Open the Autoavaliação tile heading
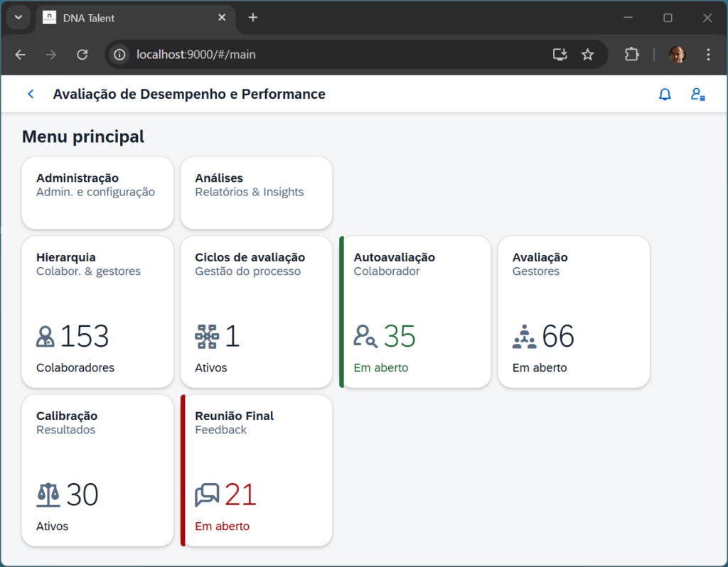The width and height of the screenshot is (728, 567). (x=394, y=257)
